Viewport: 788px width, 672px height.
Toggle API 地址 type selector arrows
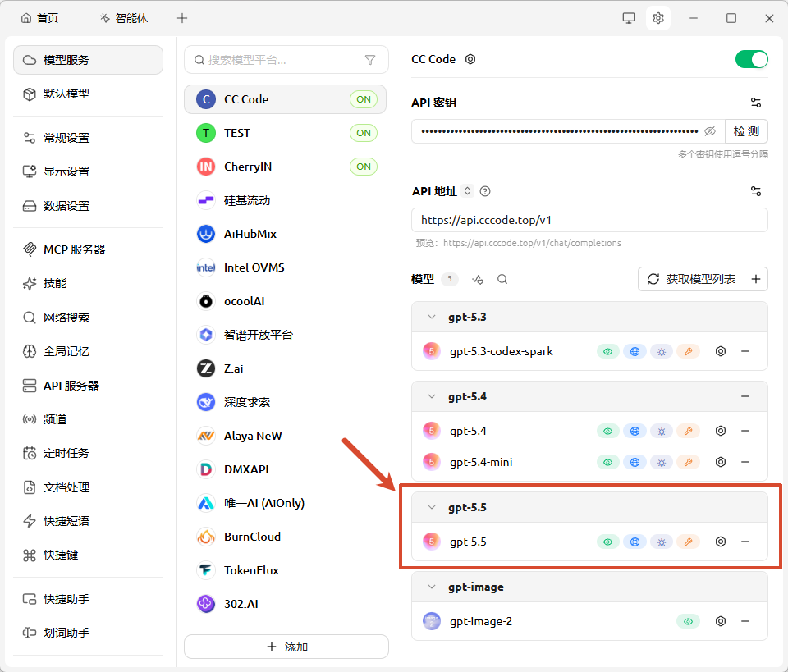pos(467,191)
